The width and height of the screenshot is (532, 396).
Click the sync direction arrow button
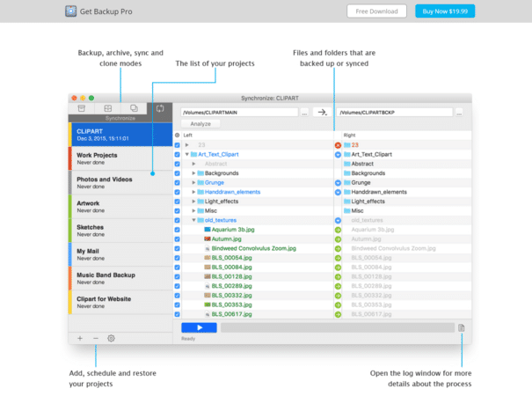(x=322, y=113)
